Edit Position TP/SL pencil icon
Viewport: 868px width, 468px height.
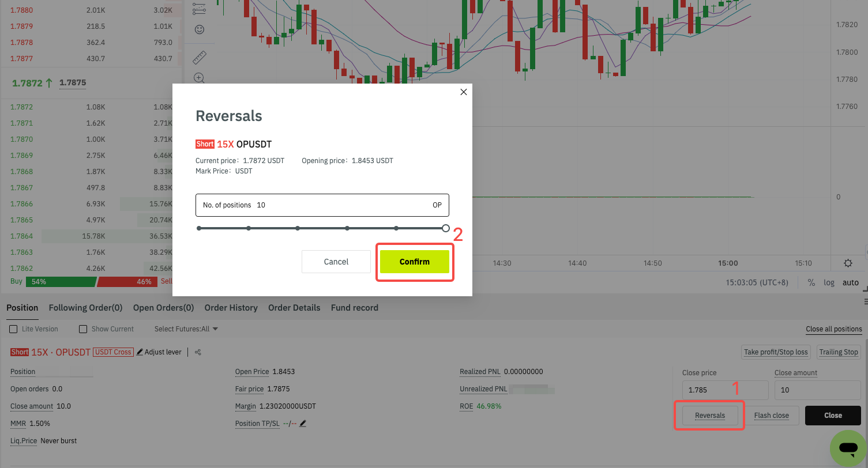point(303,424)
